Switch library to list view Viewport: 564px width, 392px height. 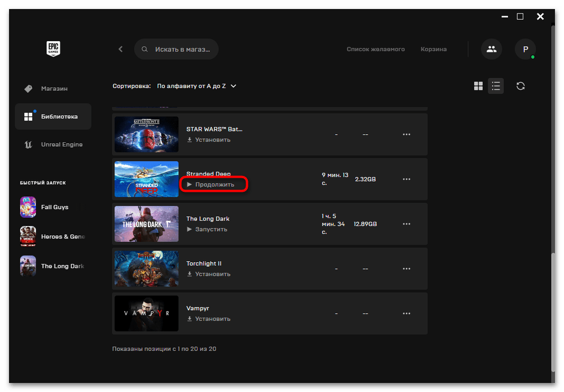tap(496, 86)
